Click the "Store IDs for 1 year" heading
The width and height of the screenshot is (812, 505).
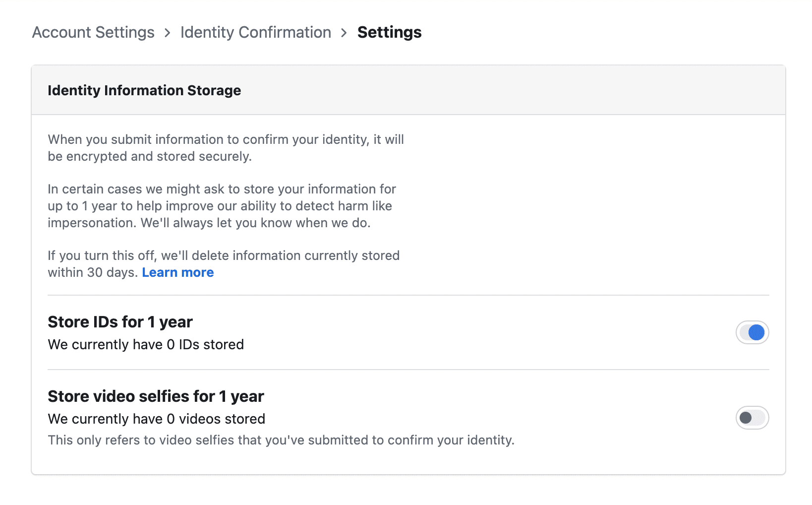[120, 322]
